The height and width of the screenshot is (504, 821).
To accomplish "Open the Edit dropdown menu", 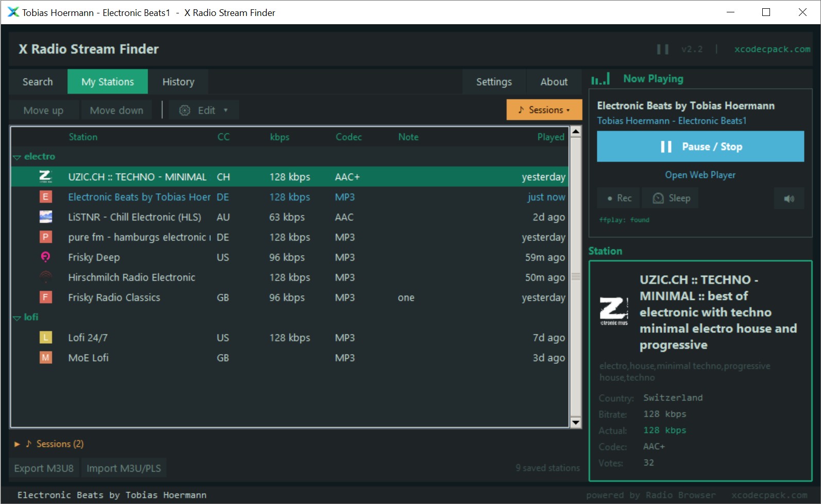I will pyautogui.click(x=204, y=110).
